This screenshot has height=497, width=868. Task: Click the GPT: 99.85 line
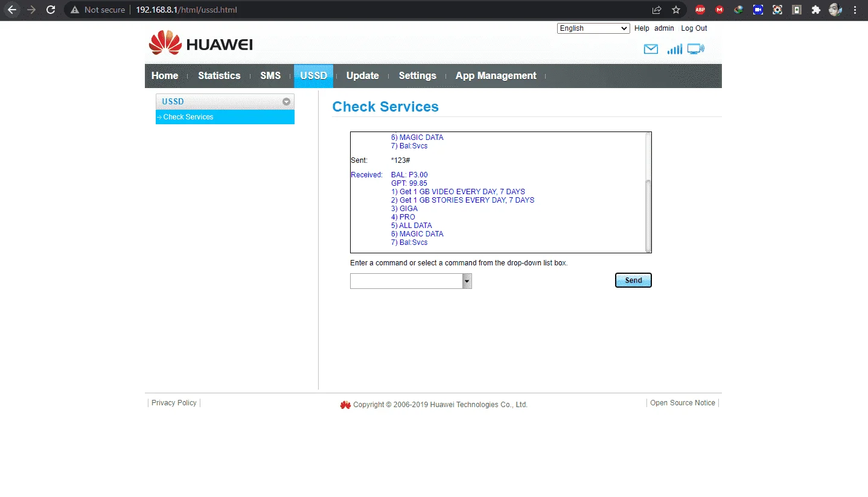409,183
